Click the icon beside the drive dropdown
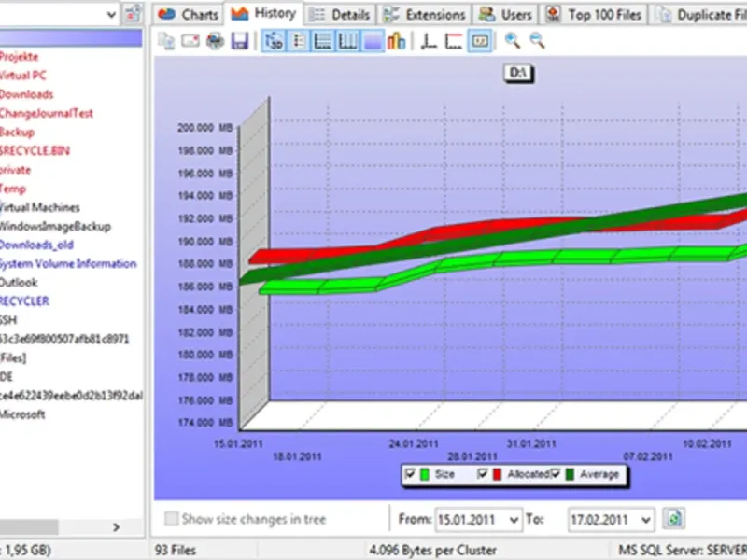Viewport: 747px width, 560px height. (x=133, y=14)
